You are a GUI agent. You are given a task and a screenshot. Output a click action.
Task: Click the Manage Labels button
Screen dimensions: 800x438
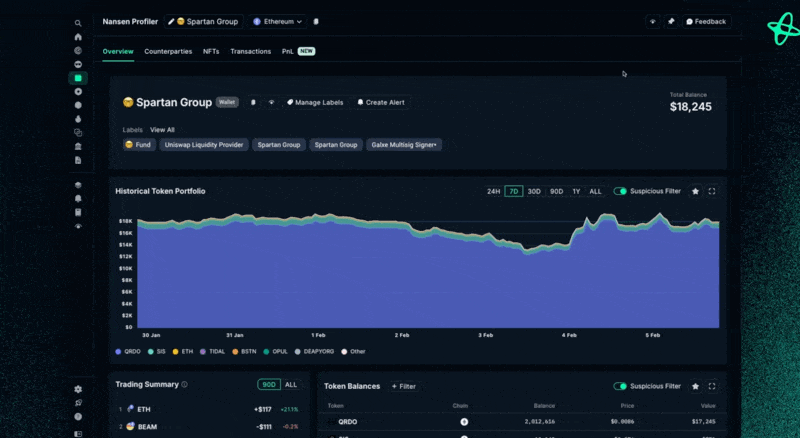(x=315, y=102)
